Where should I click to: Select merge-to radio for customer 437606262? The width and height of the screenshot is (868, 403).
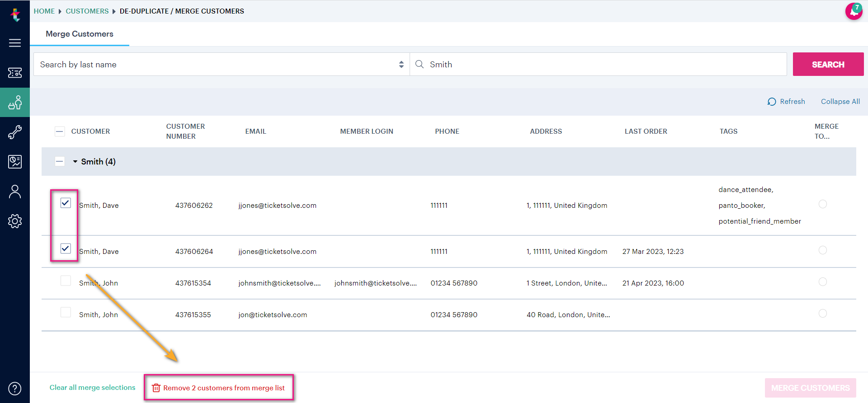pos(823,204)
